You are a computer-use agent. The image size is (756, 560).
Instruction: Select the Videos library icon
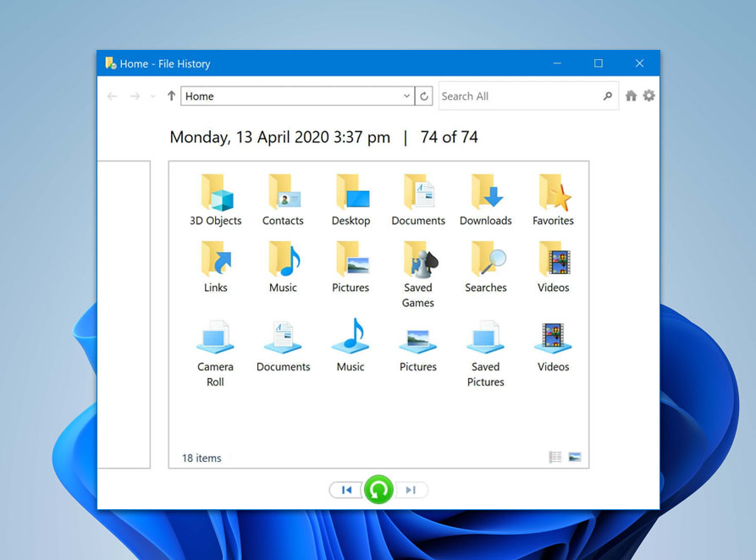click(x=553, y=347)
